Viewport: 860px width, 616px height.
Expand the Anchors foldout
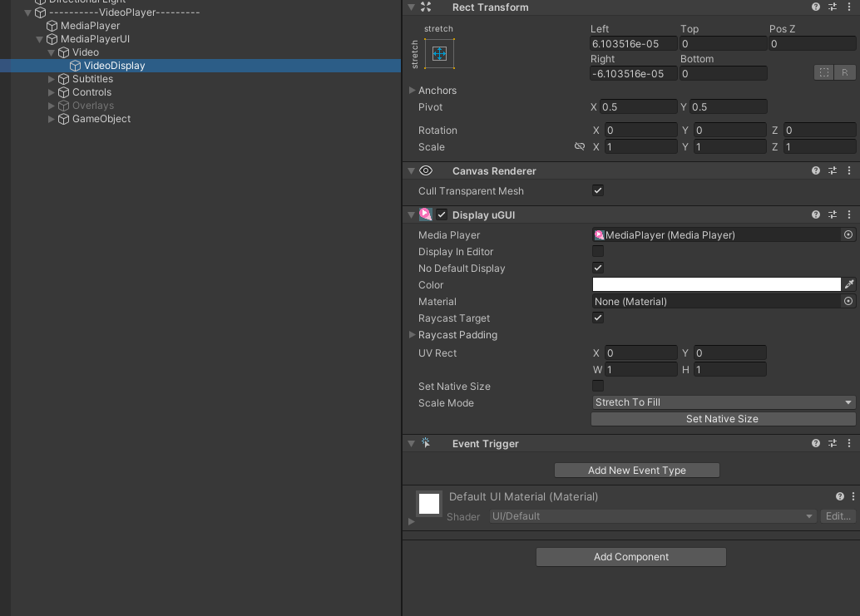(412, 90)
